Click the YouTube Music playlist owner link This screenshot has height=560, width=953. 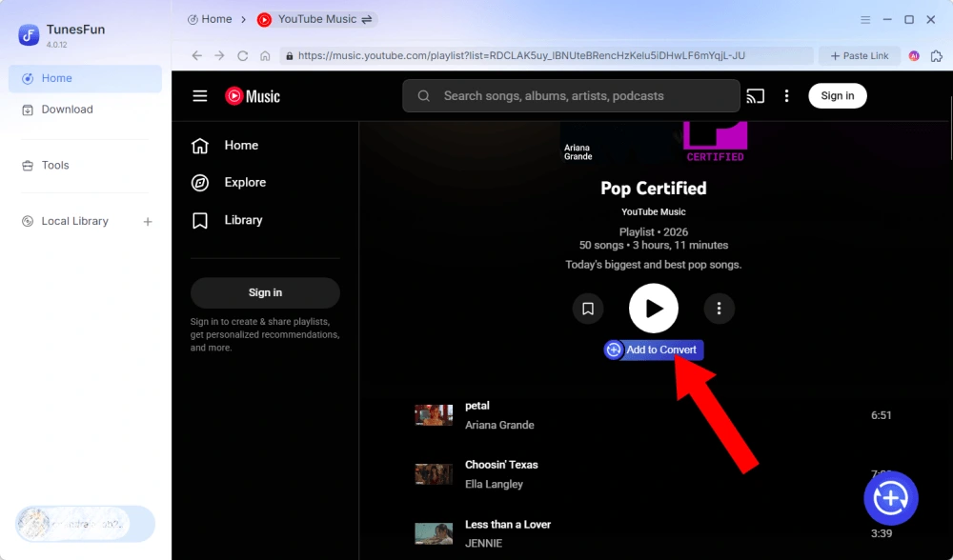tap(654, 212)
